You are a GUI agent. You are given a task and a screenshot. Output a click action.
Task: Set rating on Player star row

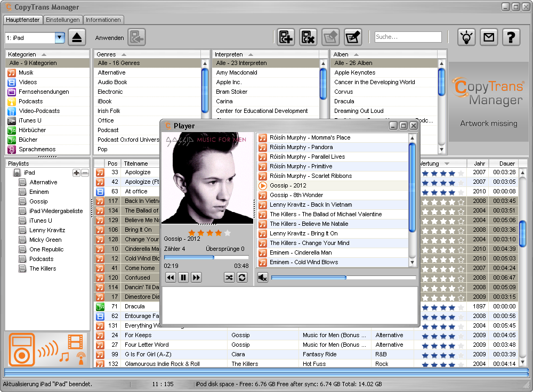[x=209, y=233]
